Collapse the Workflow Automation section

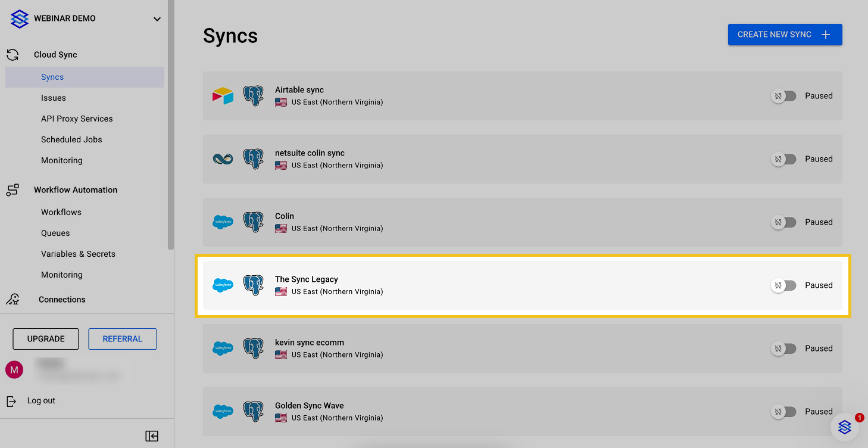tap(76, 190)
